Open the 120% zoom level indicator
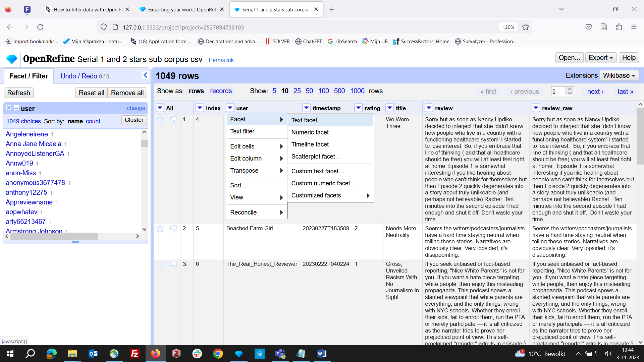644x362 pixels. [x=508, y=27]
